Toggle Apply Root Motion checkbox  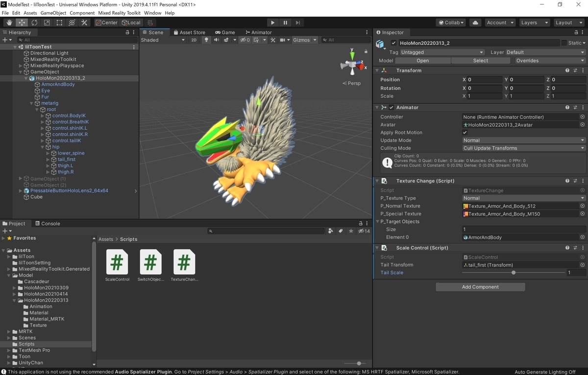[x=465, y=133]
